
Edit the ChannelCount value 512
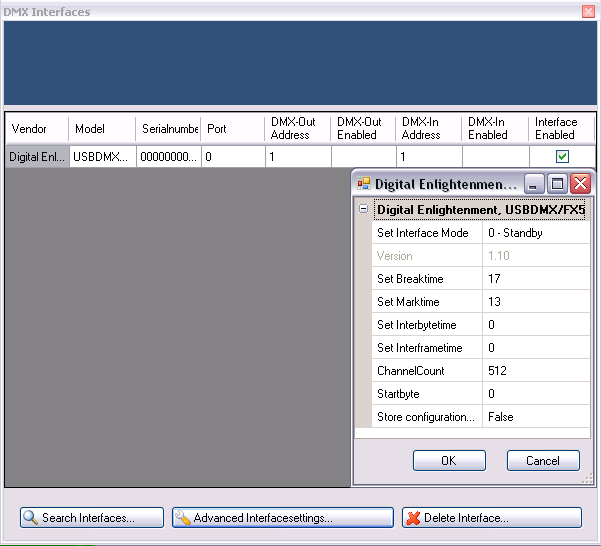tap(535, 371)
